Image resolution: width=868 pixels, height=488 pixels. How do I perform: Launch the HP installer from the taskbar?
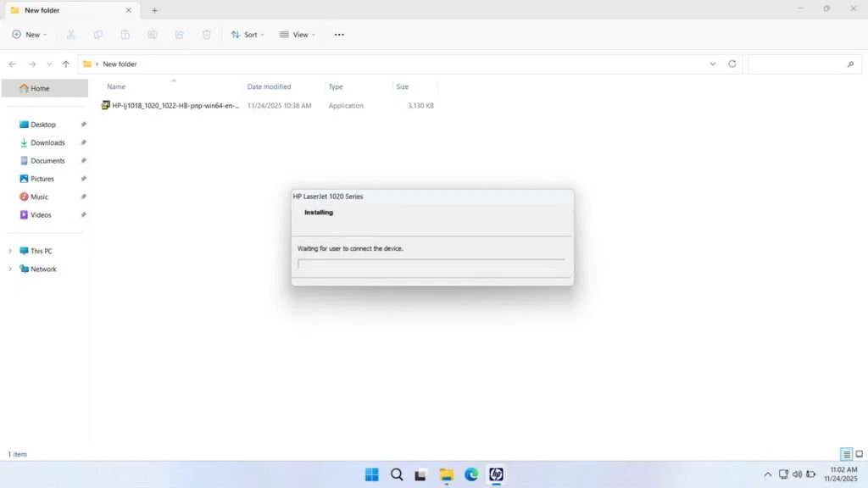click(495, 476)
